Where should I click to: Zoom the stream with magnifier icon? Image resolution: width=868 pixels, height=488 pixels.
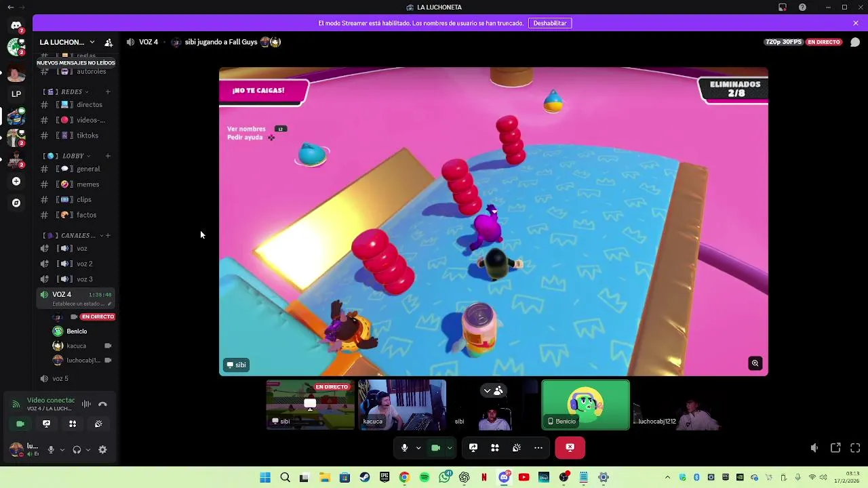click(755, 363)
